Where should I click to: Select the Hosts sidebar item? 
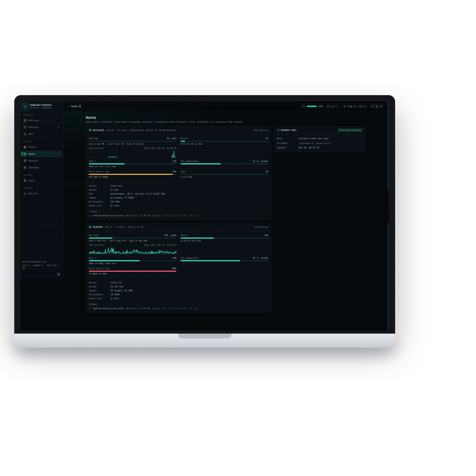coord(42,154)
